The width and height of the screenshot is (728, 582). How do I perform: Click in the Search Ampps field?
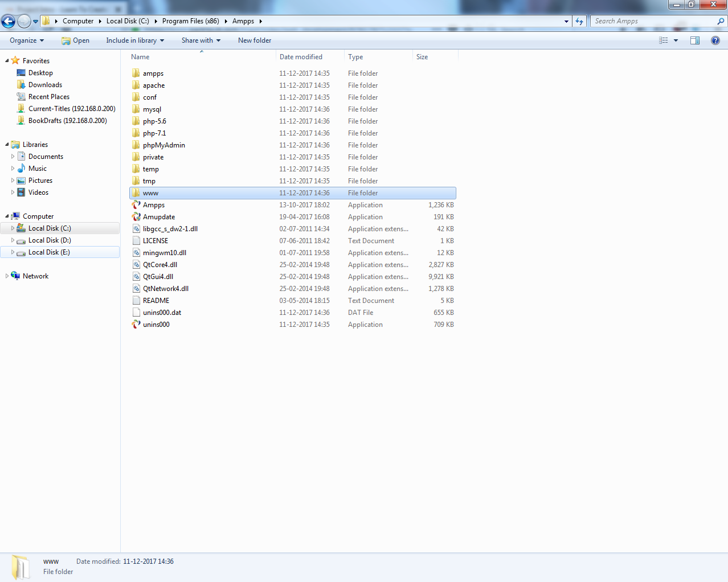pos(654,21)
